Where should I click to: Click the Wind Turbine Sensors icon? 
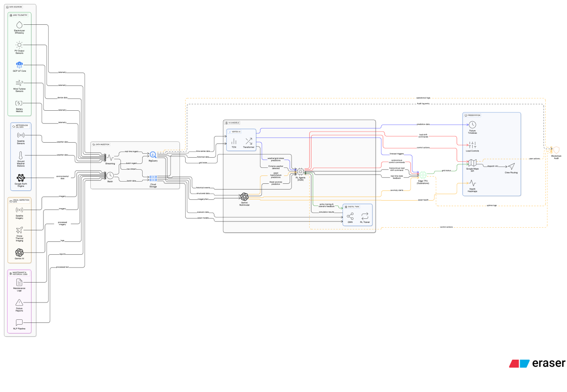pos(19,82)
